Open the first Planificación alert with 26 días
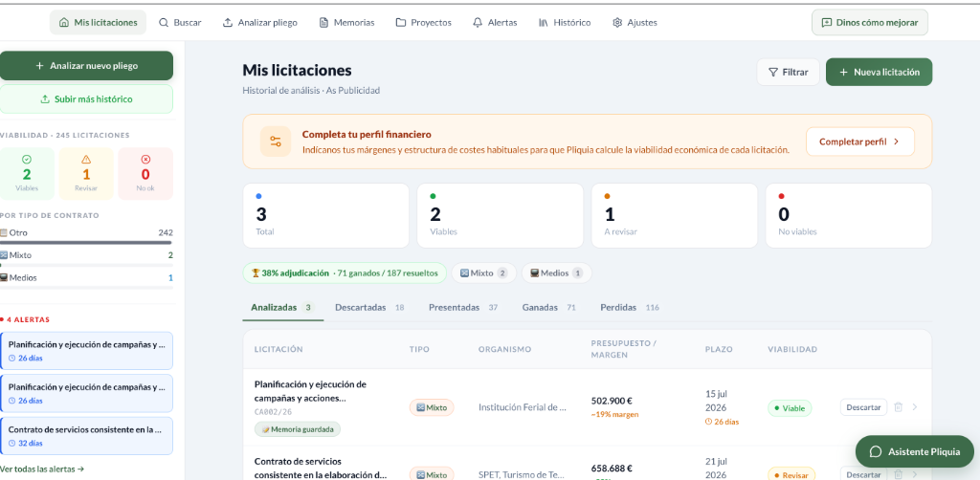 coord(86,351)
